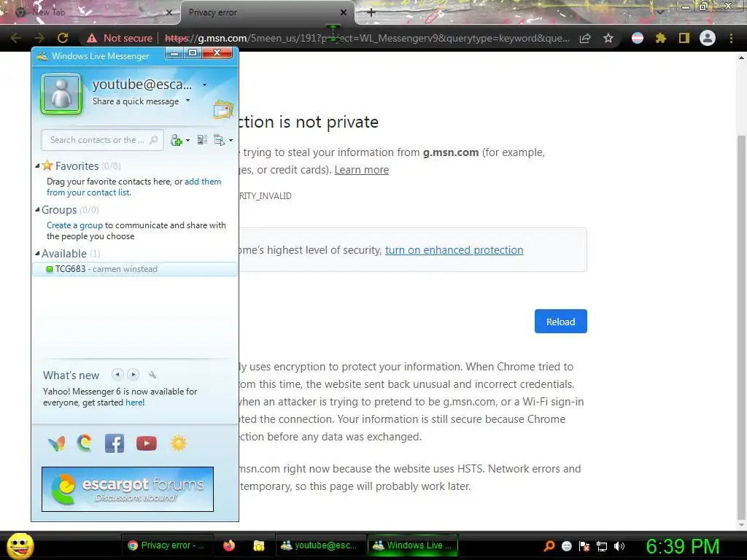Close the Privacy error tab
Image resolution: width=747 pixels, height=560 pixels.
tap(344, 12)
